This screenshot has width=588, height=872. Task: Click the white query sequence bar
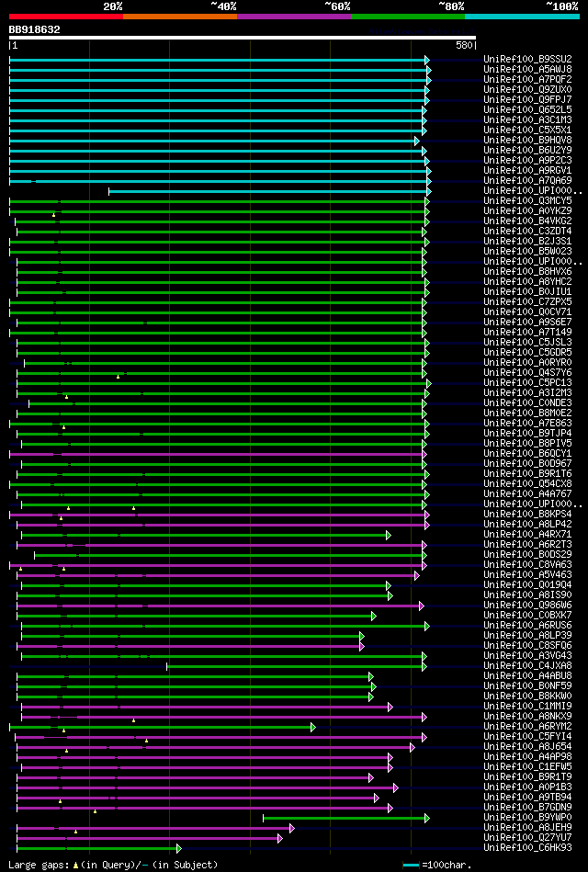(242, 38)
